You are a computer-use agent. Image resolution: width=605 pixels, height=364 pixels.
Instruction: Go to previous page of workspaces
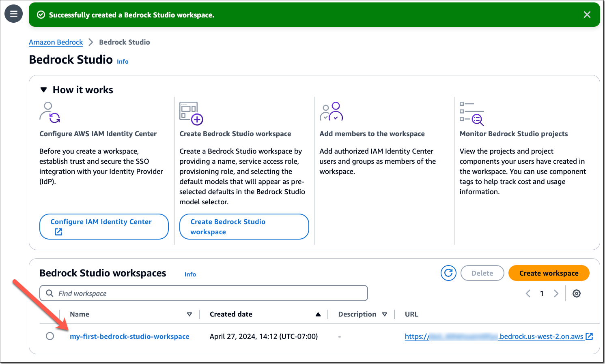coord(528,293)
